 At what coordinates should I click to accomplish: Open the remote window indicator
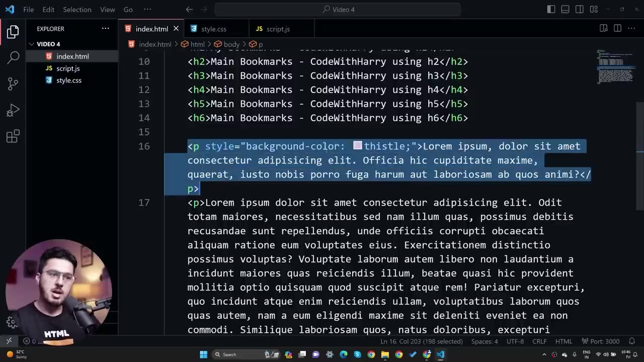point(9,341)
